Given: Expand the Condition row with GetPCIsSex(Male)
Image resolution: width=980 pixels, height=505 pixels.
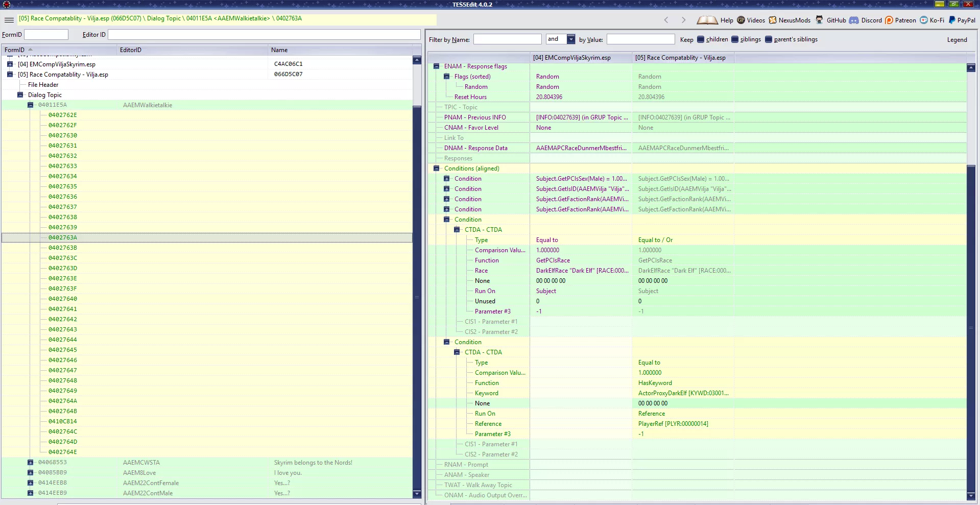Looking at the screenshot, I should tap(447, 179).
